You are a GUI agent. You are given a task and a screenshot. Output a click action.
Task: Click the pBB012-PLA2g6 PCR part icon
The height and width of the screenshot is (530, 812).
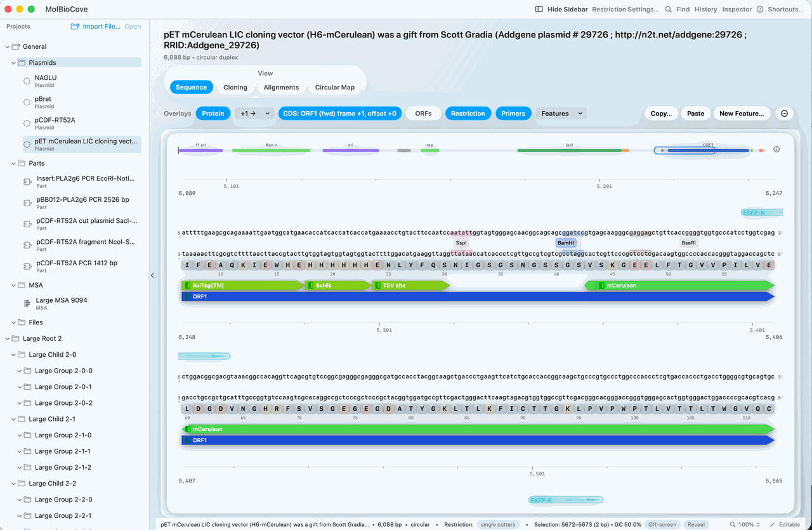(x=27, y=202)
